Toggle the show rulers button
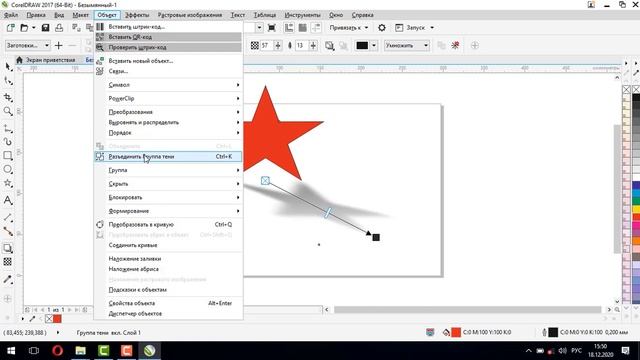Viewport: 640px width, 360px height. coord(289,28)
